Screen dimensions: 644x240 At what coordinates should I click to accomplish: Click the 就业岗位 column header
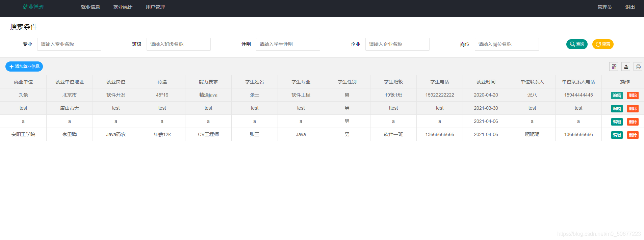(116, 82)
